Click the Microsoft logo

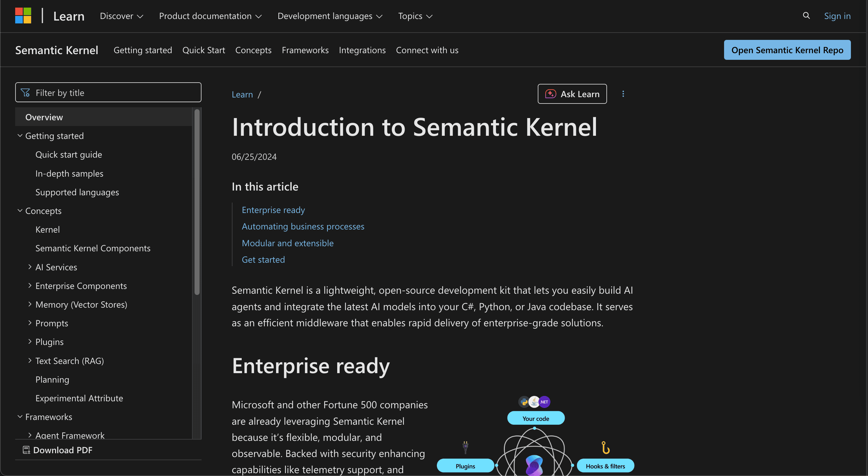pos(23,16)
